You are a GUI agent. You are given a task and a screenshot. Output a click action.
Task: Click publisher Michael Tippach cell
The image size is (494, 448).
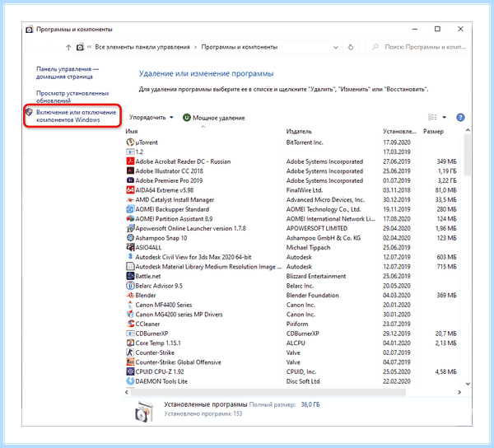(308, 247)
